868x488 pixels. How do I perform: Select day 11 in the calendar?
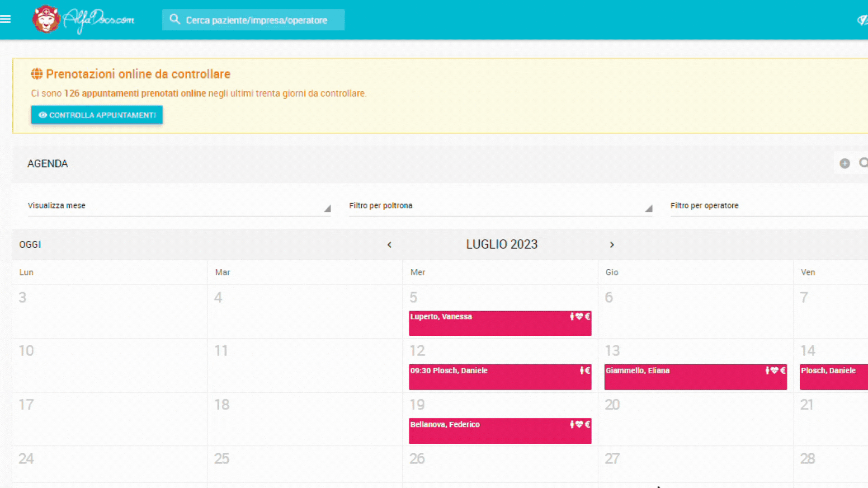tap(221, 351)
